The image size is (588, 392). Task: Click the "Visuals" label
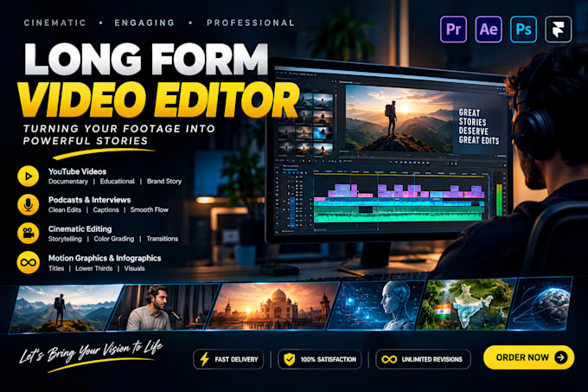point(134,268)
